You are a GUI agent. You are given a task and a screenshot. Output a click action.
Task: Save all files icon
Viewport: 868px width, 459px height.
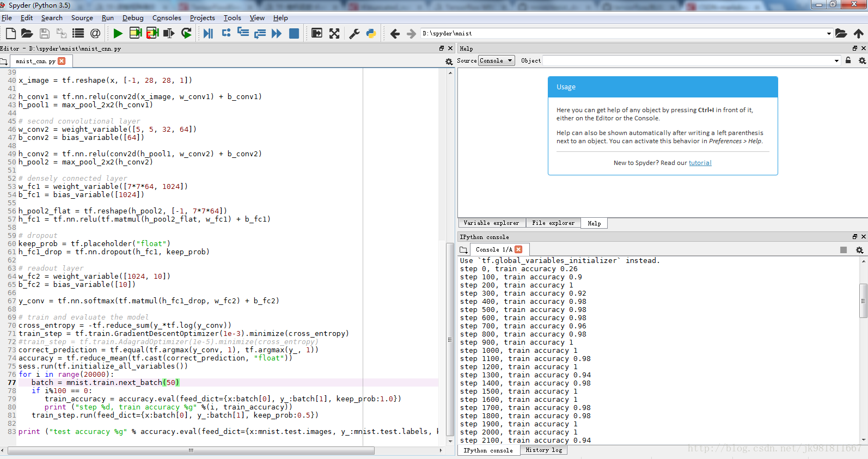coord(62,33)
